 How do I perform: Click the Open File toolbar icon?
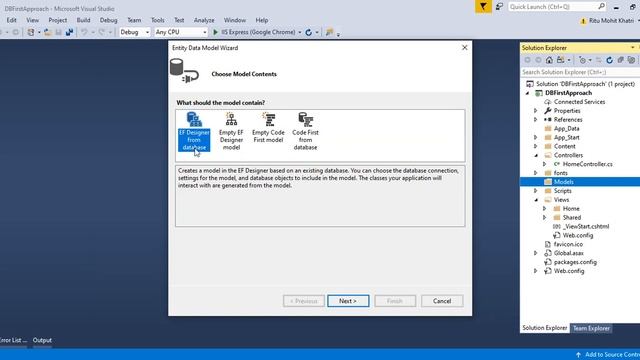point(48,32)
